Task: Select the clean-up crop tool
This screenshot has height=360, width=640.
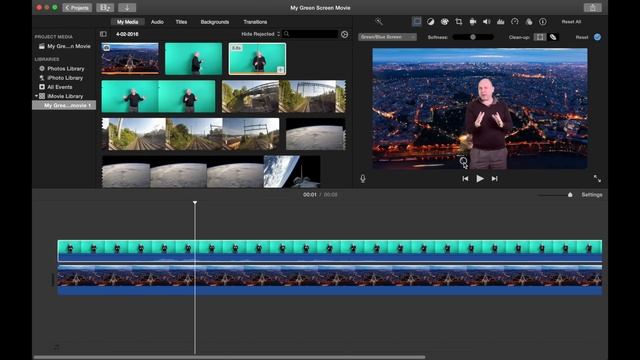Action: [540, 37]
